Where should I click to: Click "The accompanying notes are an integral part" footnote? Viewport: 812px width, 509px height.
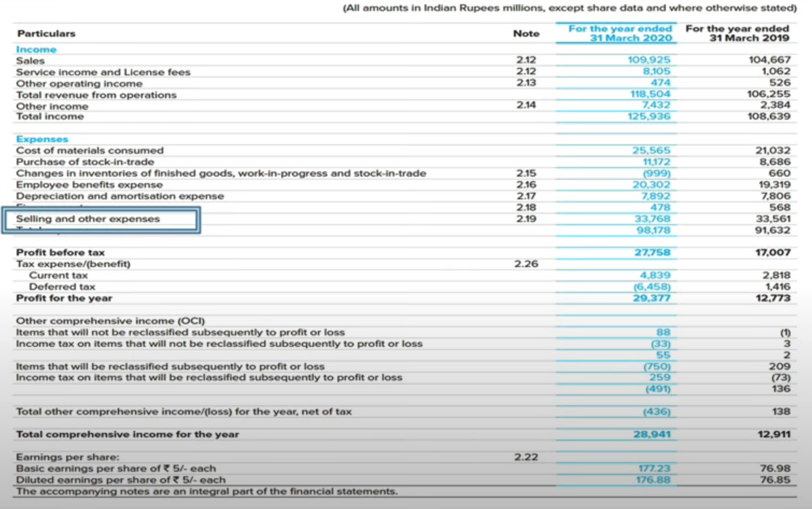tap(207, 491)
